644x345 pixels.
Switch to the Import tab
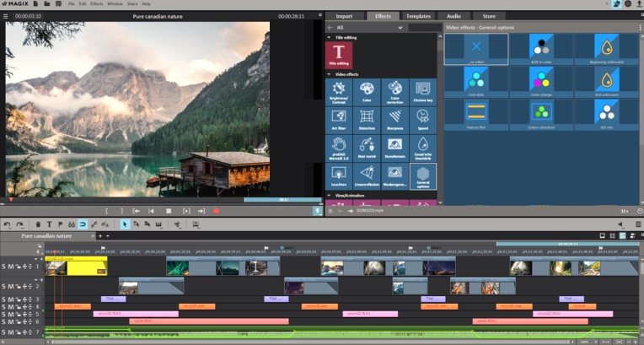tap(344, 16)
